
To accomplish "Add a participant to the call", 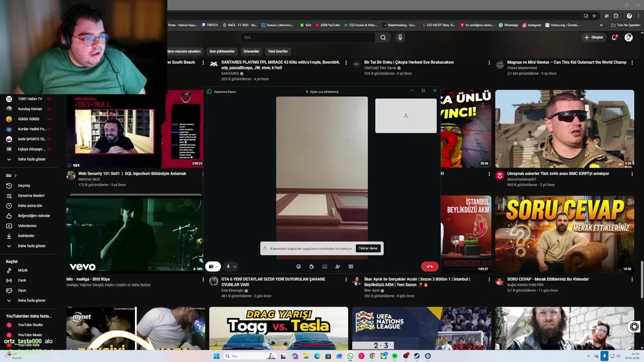I will coord(338,266).
